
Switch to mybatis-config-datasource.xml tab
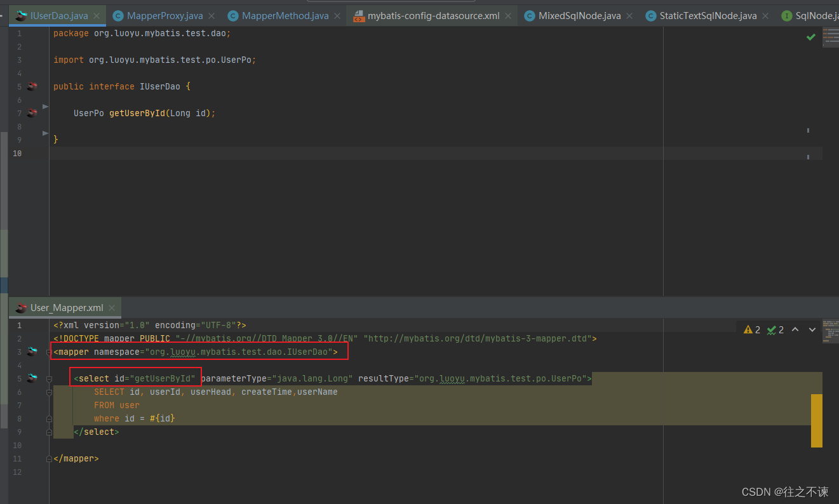433,16
